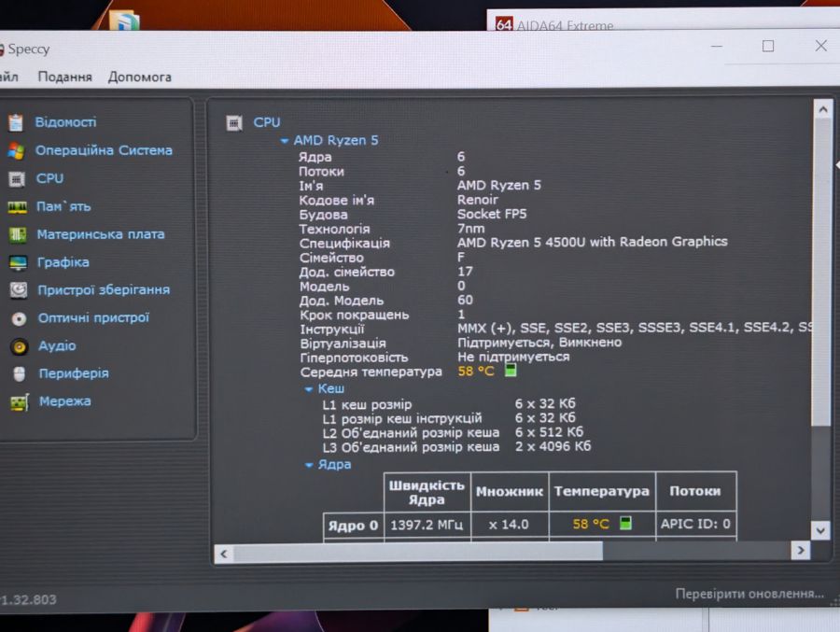
Task: Open the Подання menu
Action: (64, 77)
